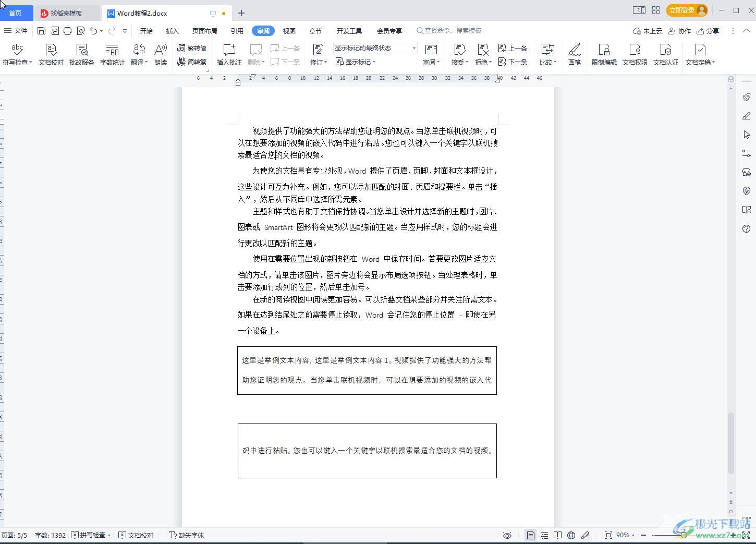This screenshot has height=544, width=756.
Task: Add a new tab with plus button
Action: [241, 13]
